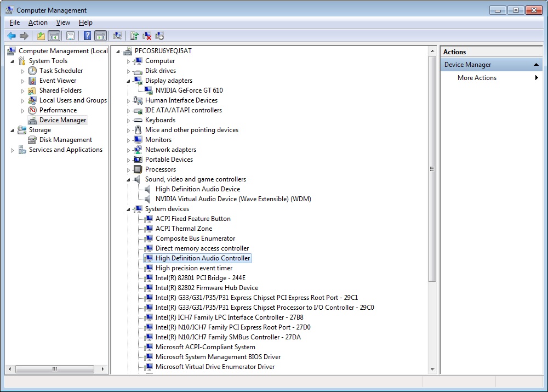Click Scan for hardware changes icon
This screenshot has width=548, height=392.
(x=117, y=36)
